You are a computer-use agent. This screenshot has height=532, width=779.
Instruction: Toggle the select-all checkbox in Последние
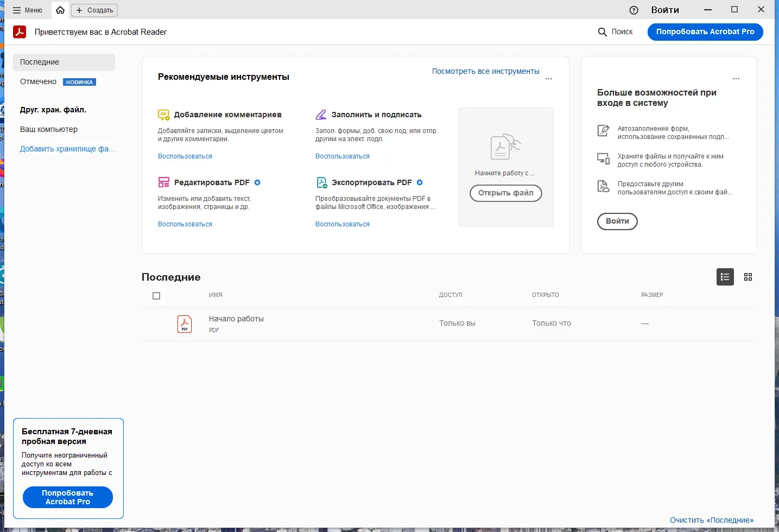156,296
